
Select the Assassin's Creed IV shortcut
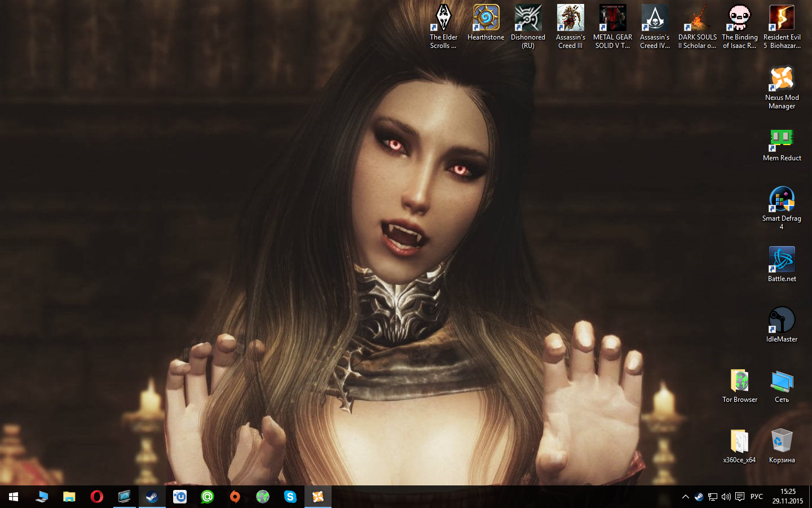(x=655, y=27)
